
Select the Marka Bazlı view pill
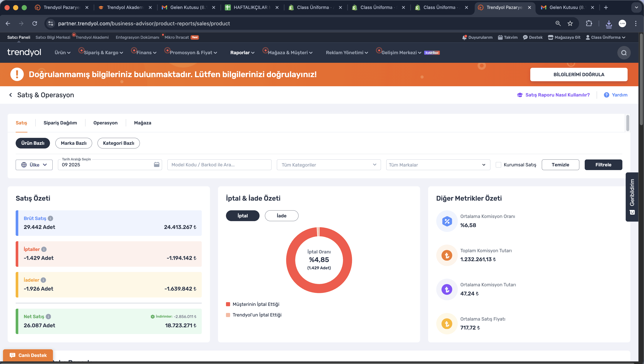point(74,143)
